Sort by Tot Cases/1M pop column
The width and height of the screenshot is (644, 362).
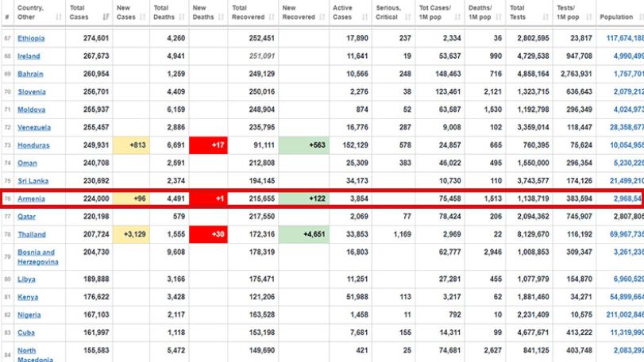click(x=440, y=13)
